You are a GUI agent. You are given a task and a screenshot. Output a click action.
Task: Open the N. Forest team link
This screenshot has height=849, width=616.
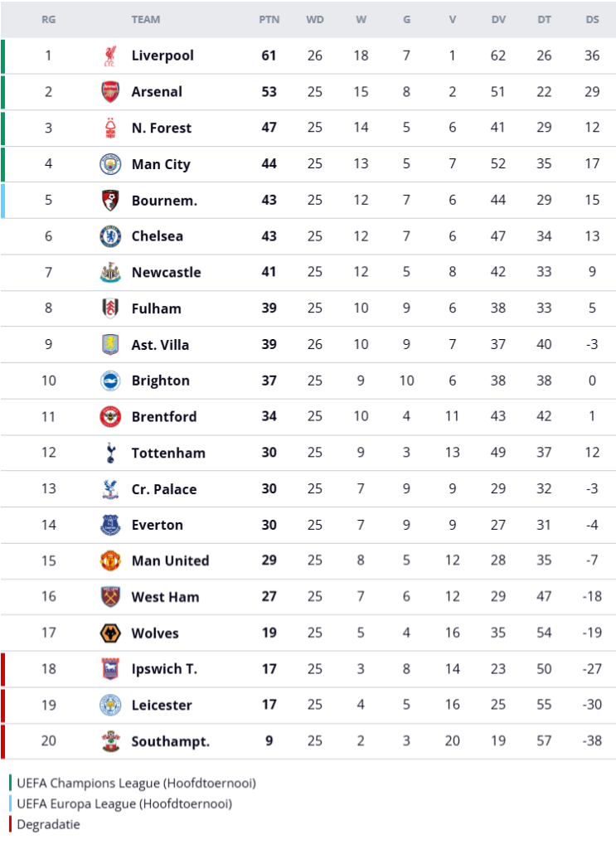(161, 128)
